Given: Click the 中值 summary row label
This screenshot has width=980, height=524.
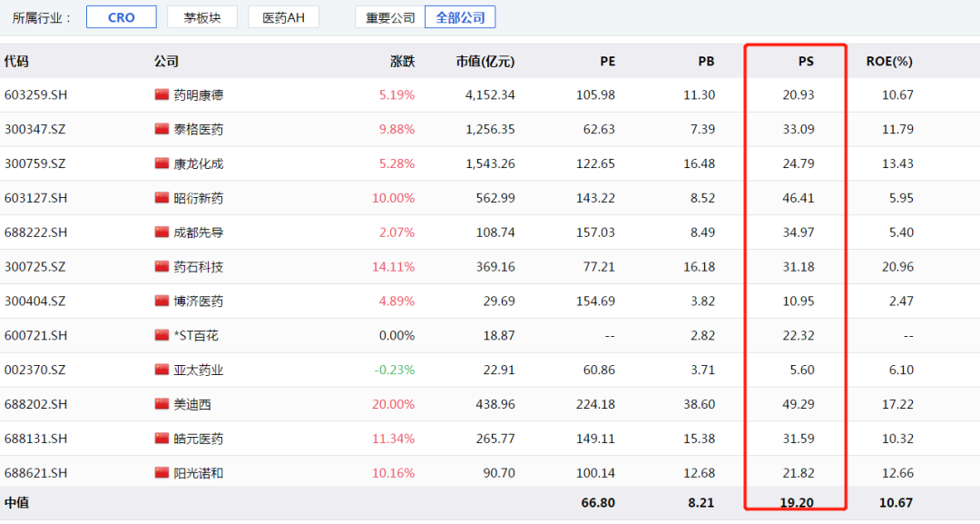Looking at the screenshot, I should (17, 503).
